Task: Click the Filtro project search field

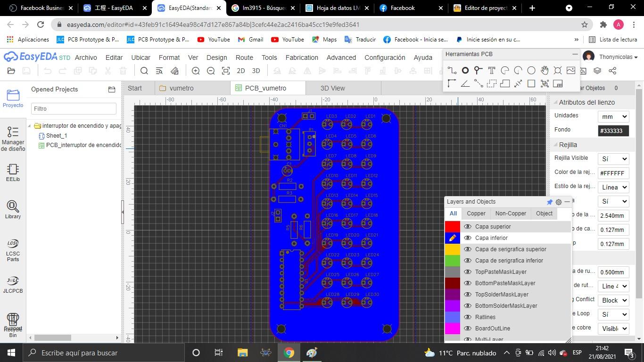Action: (74, 109)
